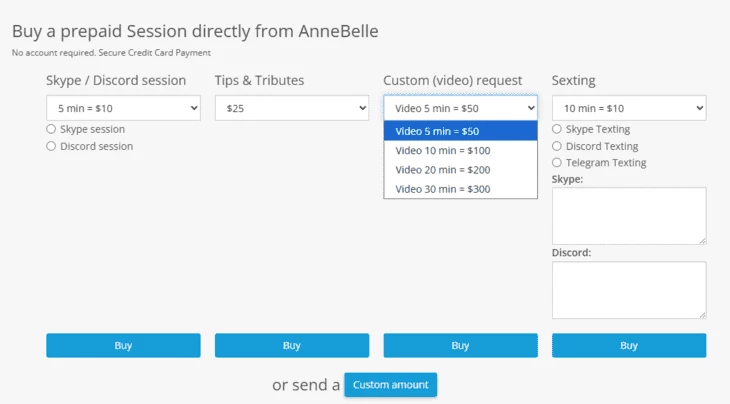Select the Discord session radio button

coord(51,146)
